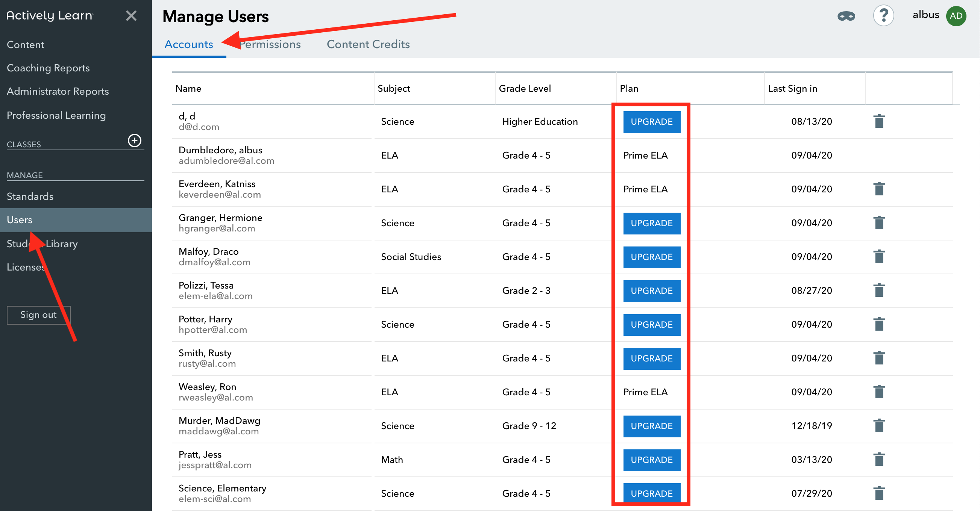Delete Potter, Harry via trash icon
The width and height of the screenshot is (980, 511).
tap(879, 324)
